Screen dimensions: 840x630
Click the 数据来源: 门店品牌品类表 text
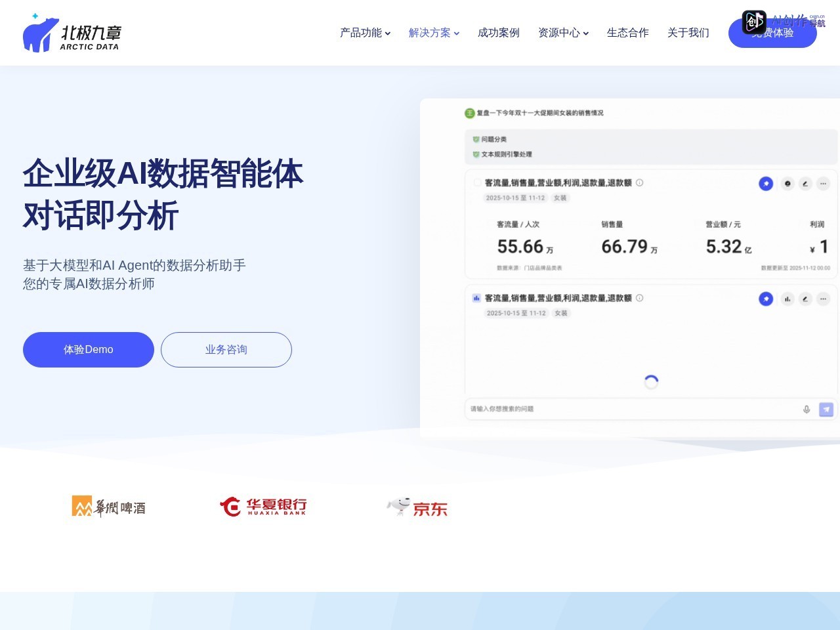click(530, 268)
